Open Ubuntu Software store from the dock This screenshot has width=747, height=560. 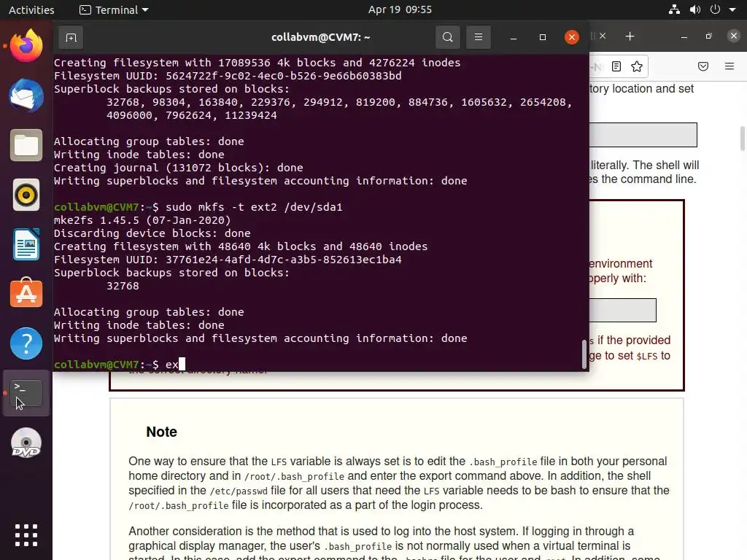[x=26, y=293]
